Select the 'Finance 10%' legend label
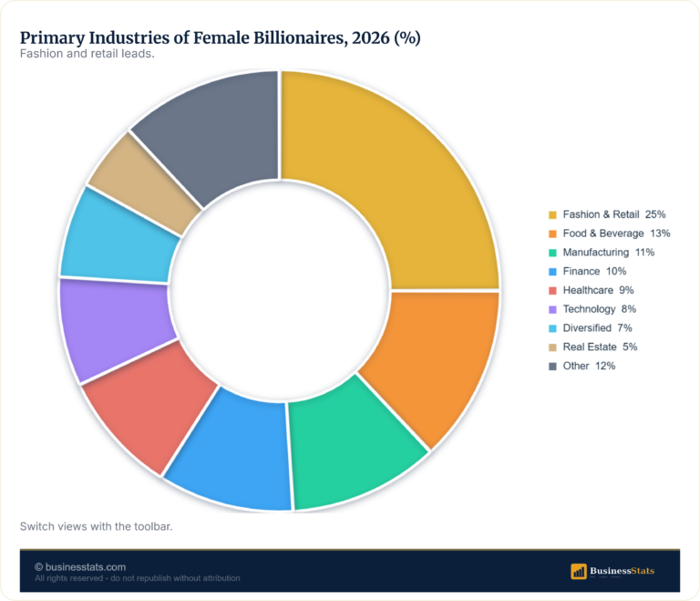The height and width of the screenshot is (601, 700). coord(594,271)
